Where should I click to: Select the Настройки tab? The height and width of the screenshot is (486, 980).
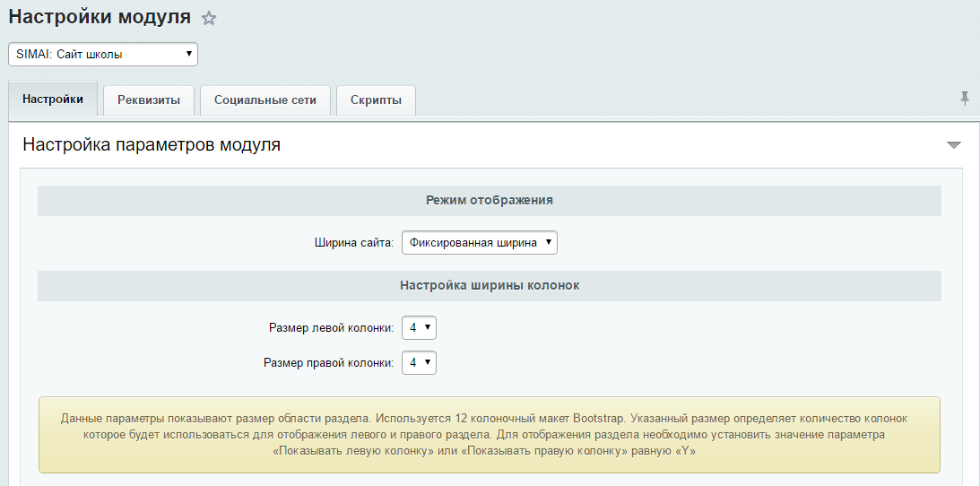coord(53,100)
